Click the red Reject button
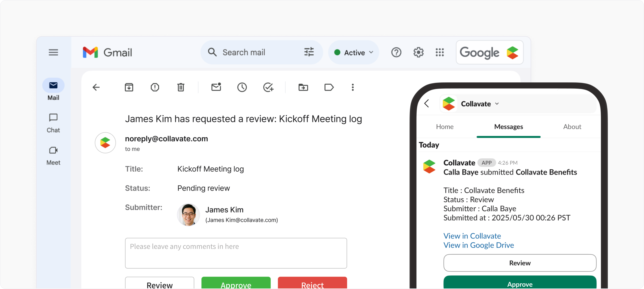This screenshot has height=289, width=644. pos(312,283)
